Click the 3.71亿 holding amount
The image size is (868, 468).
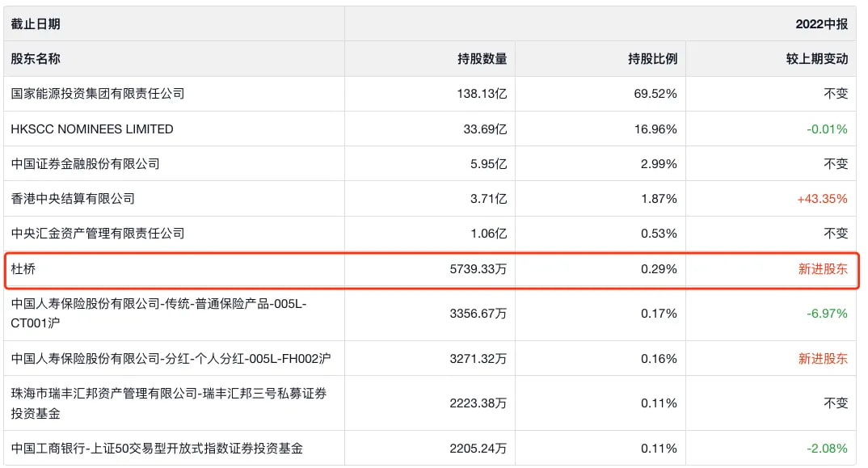pyautogui.click(x=488, y=199)
